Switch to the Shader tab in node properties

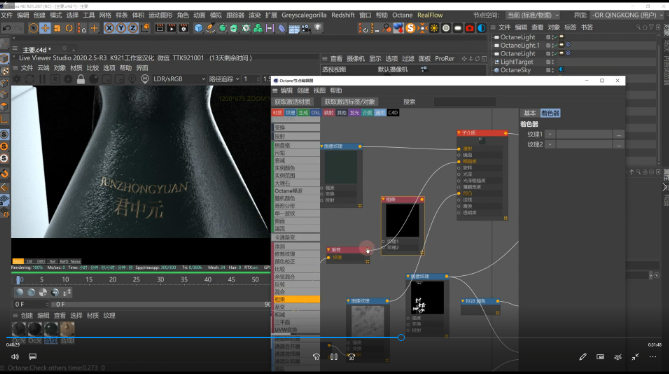click(550, 113)
